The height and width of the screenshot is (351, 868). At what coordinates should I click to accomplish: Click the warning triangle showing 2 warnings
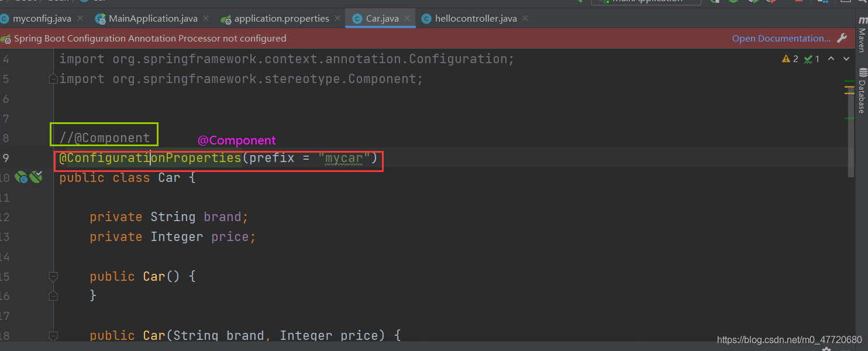click(786, 58)
